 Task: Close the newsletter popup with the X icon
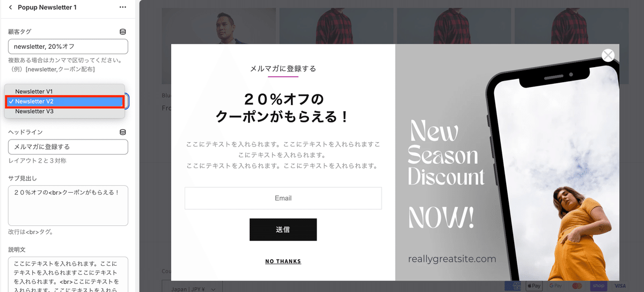coord(608,55)
